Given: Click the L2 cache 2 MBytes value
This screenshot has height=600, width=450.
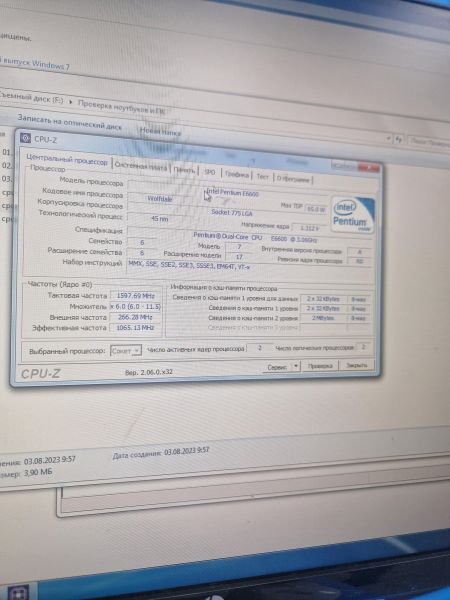Looking at the screenshot, I should click(323, 318).
